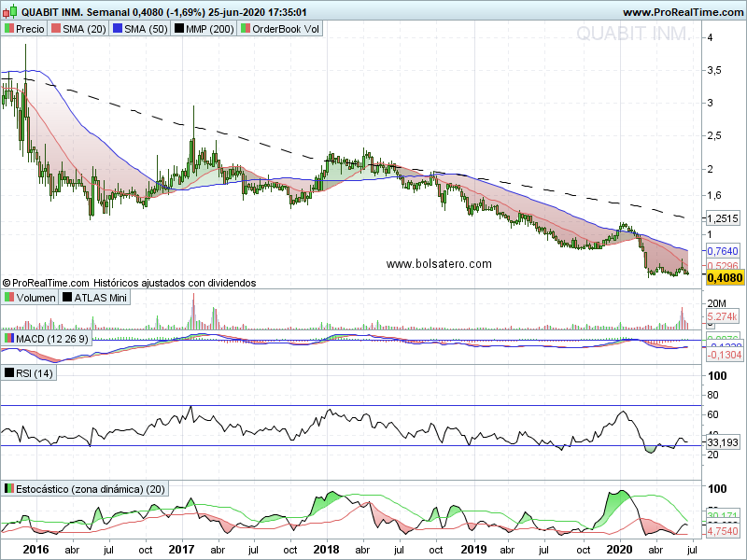This screenshot has width=747, height=560.
Task: Click the www.ProRealTime.com link at top right
Action: coord(683,12)
